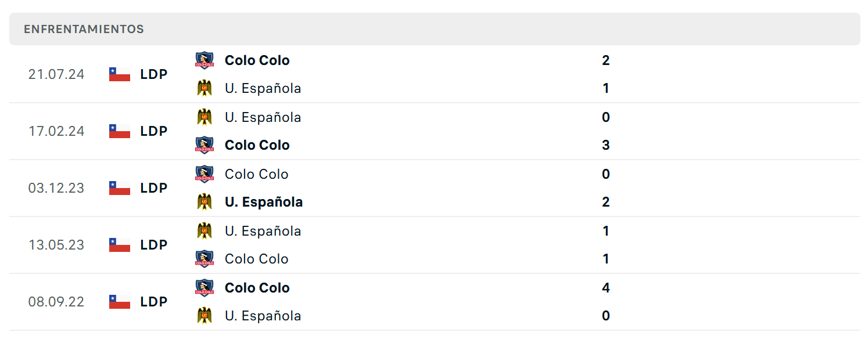Screen dimensions: 868x343
Task: Click the Enfrentamientos section header
Action: (x=435, y=29)
